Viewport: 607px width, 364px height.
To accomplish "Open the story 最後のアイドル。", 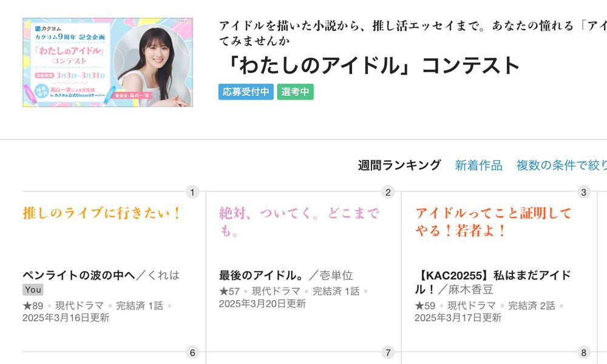I will point(262,275).
